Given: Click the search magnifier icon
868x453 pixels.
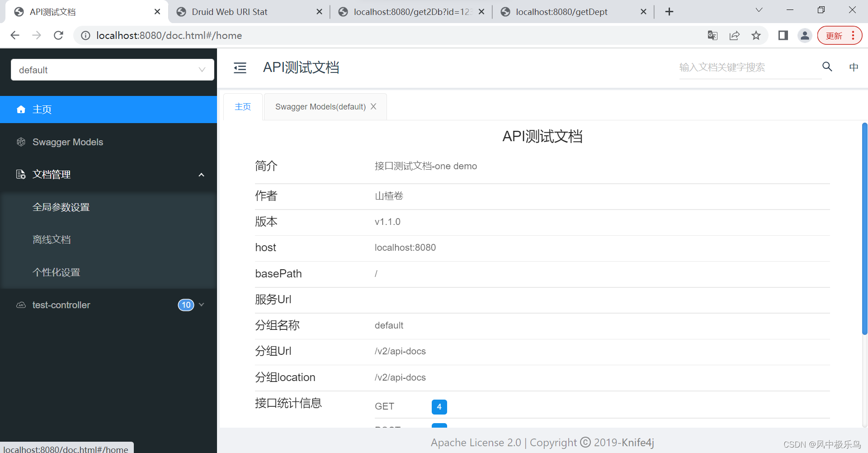Looking at the screenshot, I should [827, 67].
